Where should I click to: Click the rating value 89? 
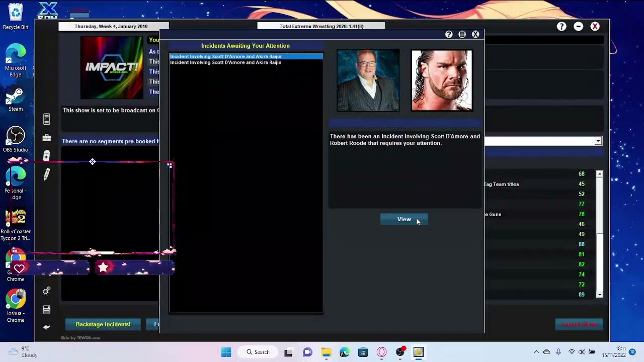[581, 295]
